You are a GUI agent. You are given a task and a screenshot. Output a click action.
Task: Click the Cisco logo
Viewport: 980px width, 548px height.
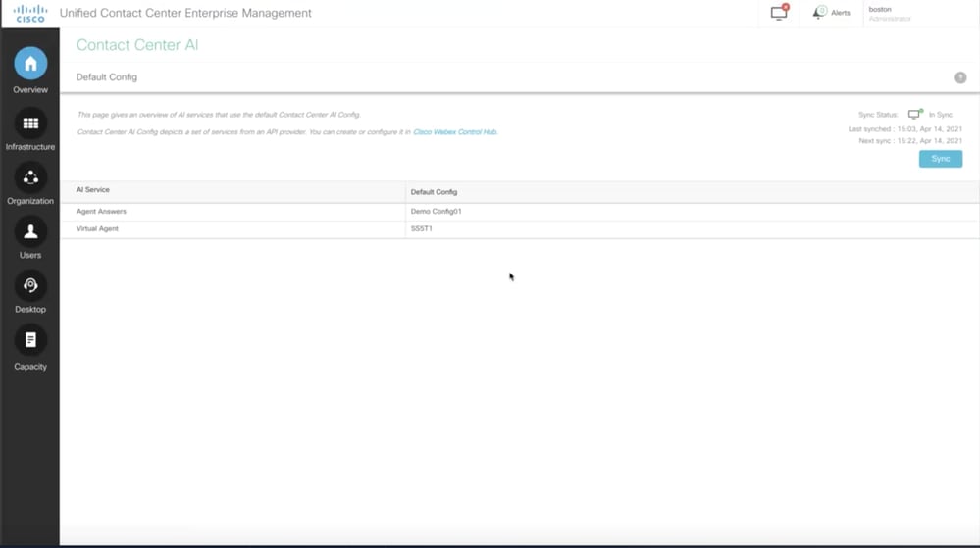pyautogui.click(x=30, y=13)
